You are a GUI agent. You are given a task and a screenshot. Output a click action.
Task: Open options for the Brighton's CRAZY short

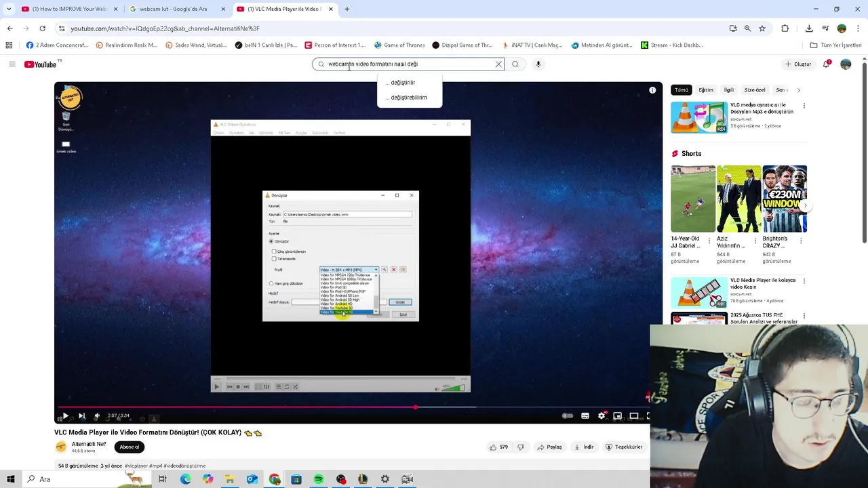pyautogui.click(x=802, y=241)
